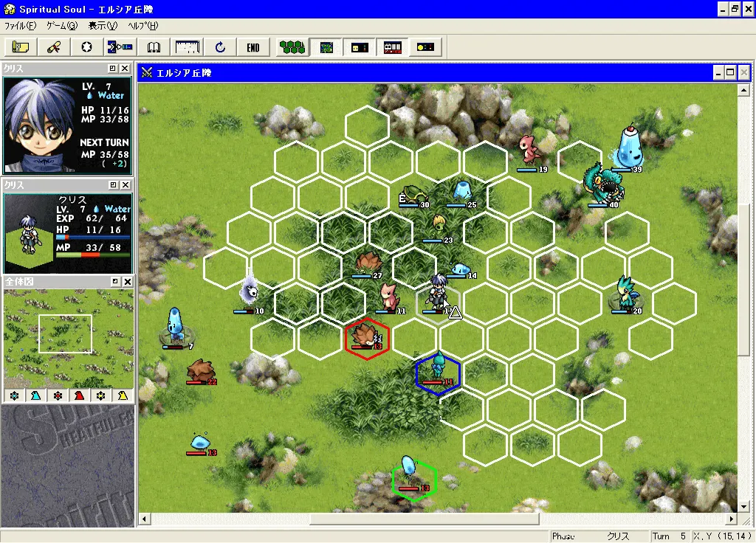Click the yellow unit marker minimap button
The image size is (756, 543).
pyautogui.click(x=123, y=396)
